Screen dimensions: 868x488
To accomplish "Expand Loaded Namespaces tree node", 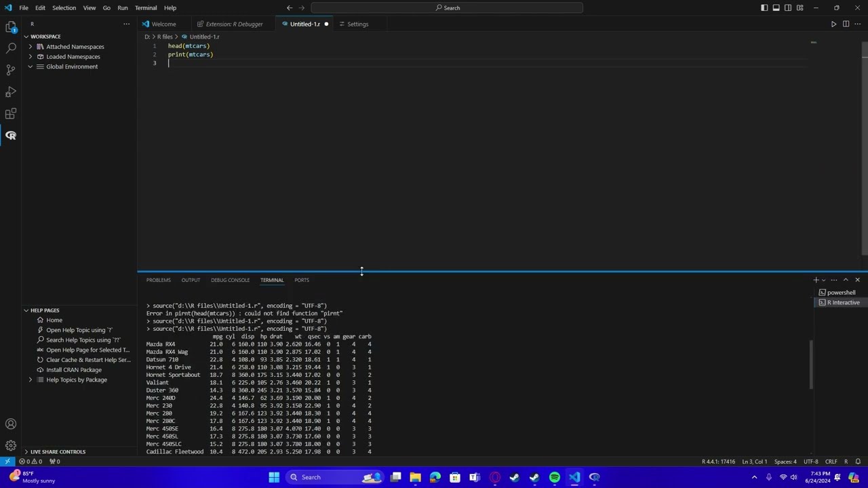I will [x=31, y=57].
